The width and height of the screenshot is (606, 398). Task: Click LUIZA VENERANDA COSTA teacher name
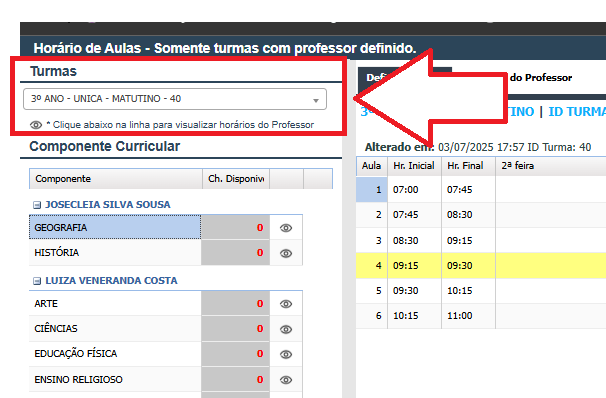(x=111, y=281)
